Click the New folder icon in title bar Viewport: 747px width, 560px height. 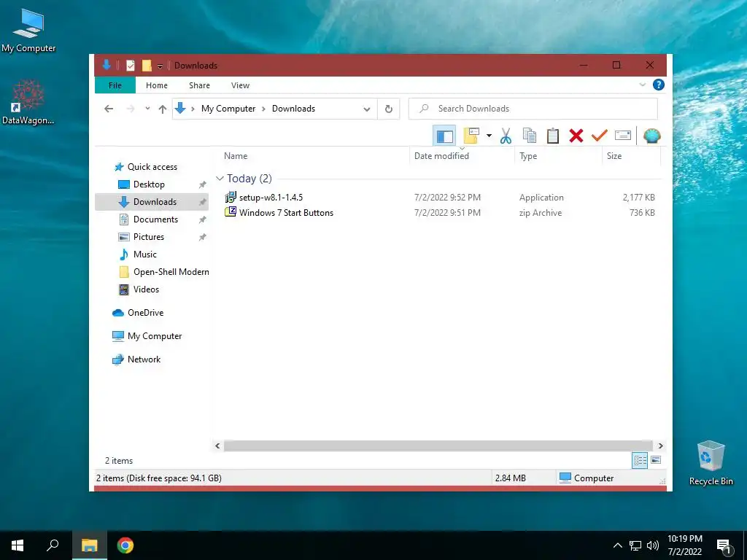[147, 66]
